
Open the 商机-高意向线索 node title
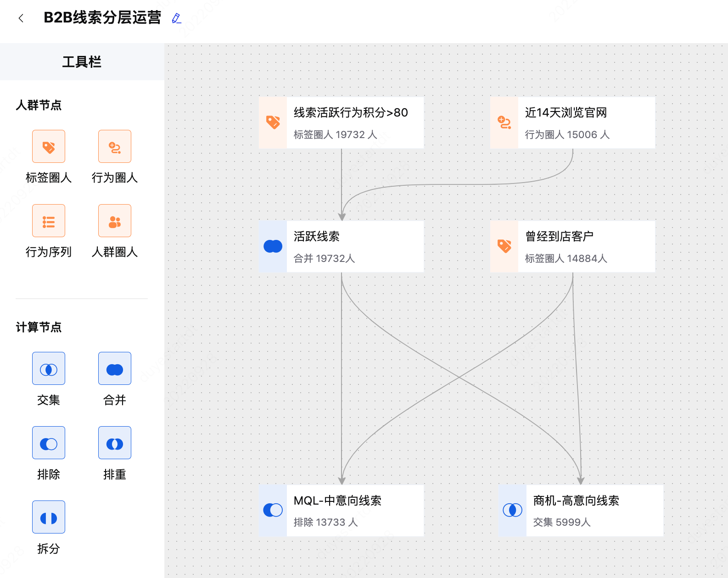click(576, 500)
